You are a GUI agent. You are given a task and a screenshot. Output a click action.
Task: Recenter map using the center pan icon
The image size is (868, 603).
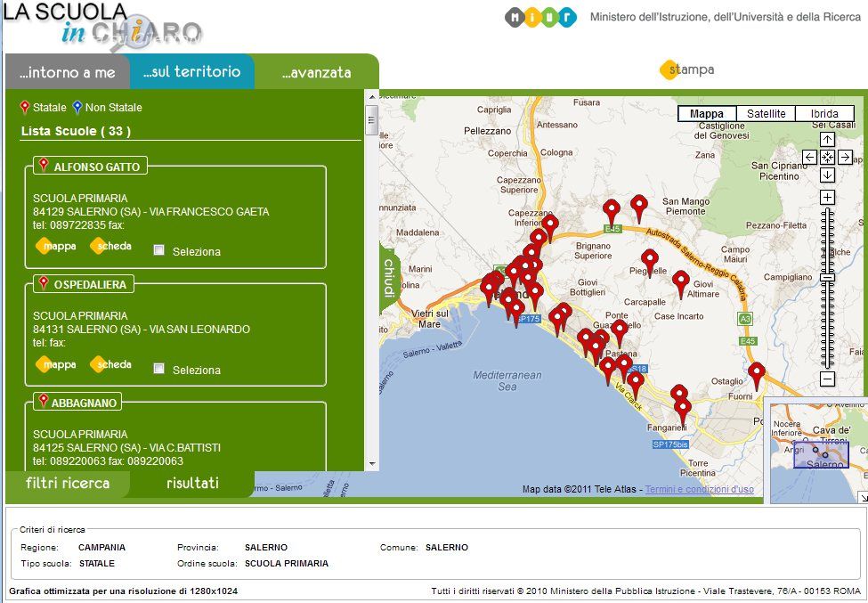click(x=827, y=157)
